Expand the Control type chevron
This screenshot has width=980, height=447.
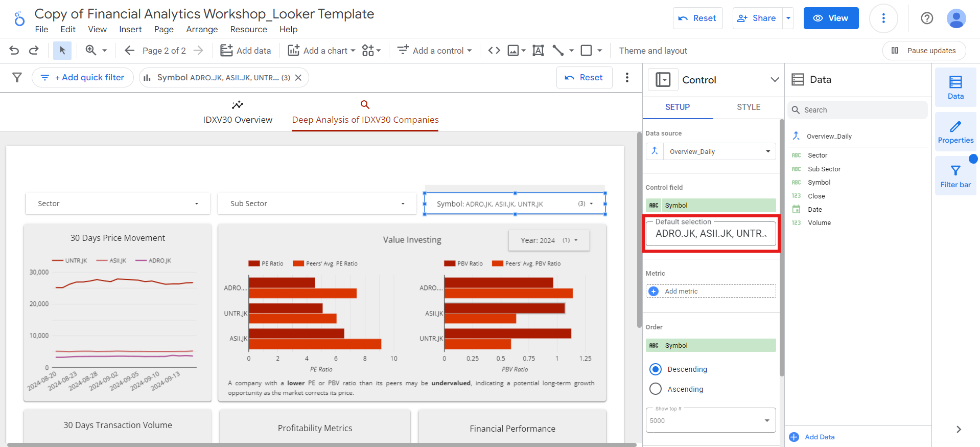(775, 80)
